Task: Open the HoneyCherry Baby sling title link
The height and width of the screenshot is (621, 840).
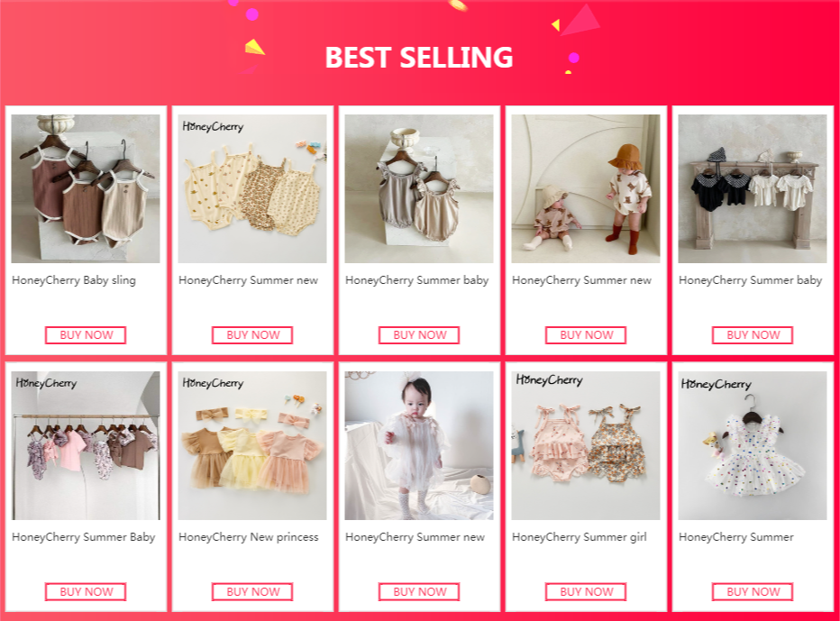Action: click(x=74, y=280)
